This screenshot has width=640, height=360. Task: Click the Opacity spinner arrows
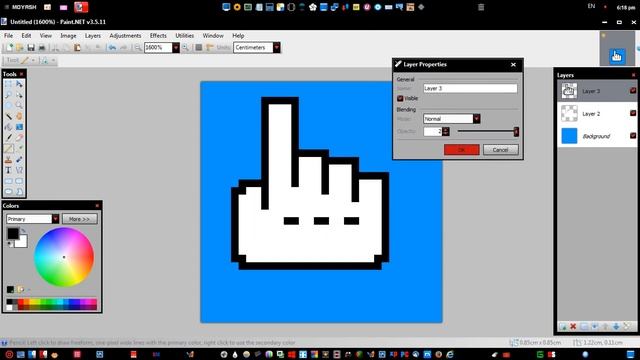tap(446, 131)
